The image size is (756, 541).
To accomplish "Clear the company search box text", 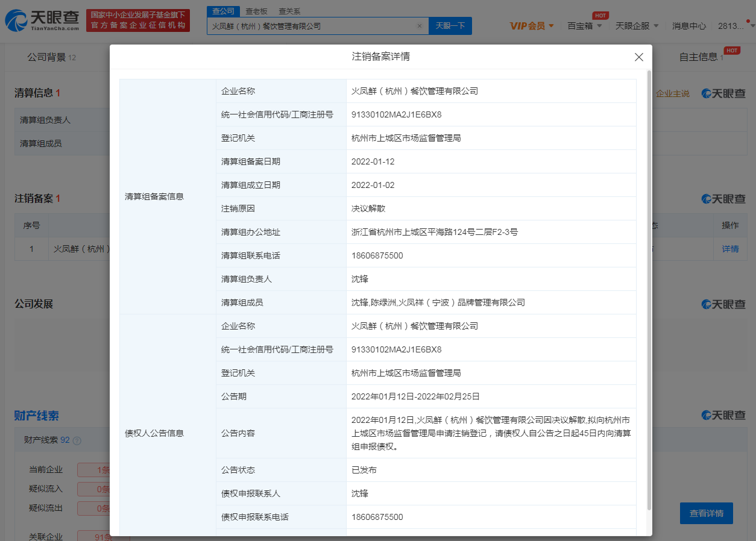I will click(420, 26).
